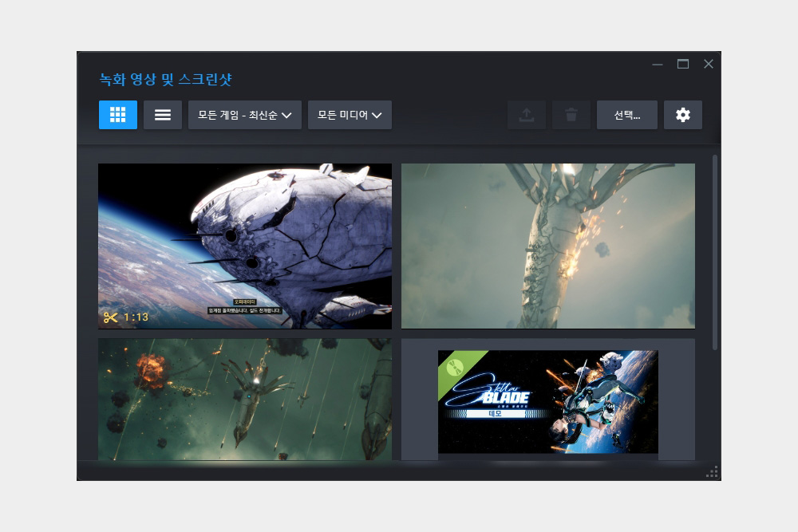The height and width of the screenshot is (532, 798).
Task: Minimize the window
Action: point(658,64)
